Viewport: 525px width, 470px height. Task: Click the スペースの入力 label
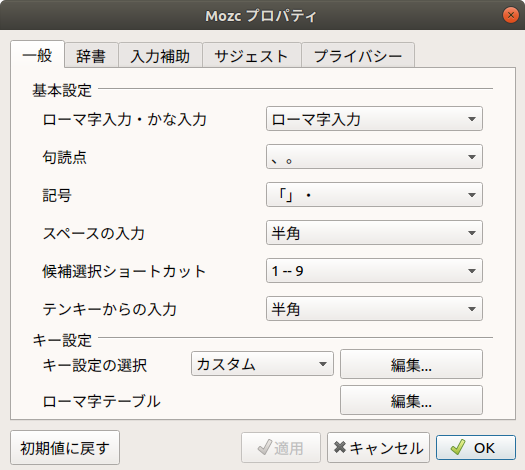(x=94, y=233)
